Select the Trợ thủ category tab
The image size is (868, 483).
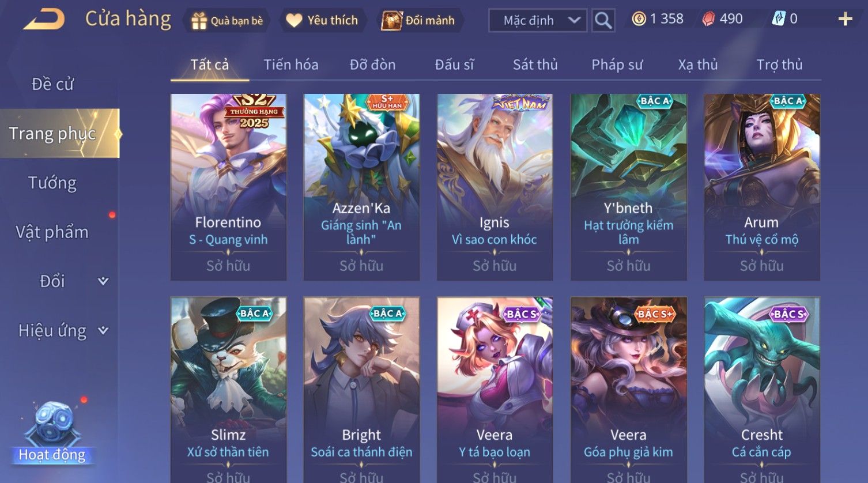[779, 65]
